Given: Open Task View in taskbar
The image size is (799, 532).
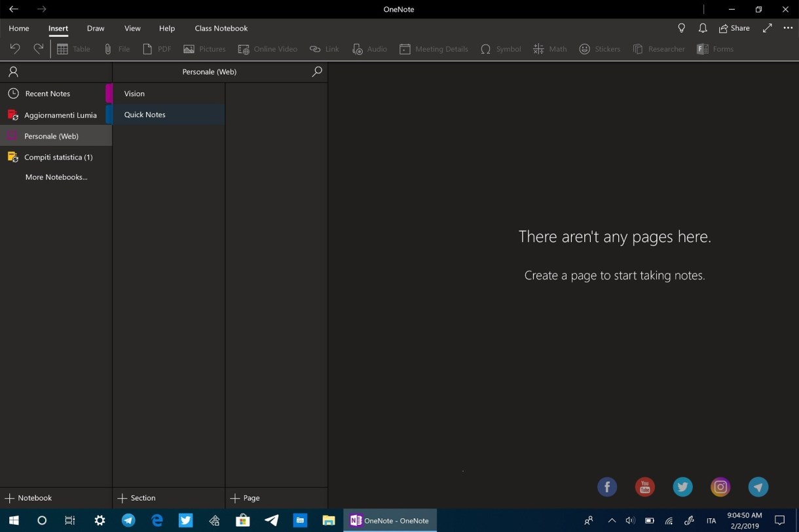Looking at the screenshot, I should [x=70, y=521].
